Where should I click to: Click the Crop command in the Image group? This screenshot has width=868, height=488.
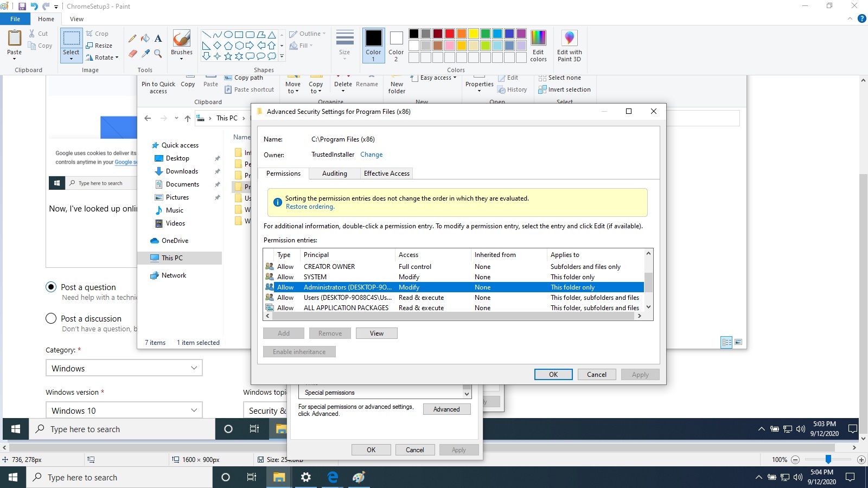[x=98, y=34]
